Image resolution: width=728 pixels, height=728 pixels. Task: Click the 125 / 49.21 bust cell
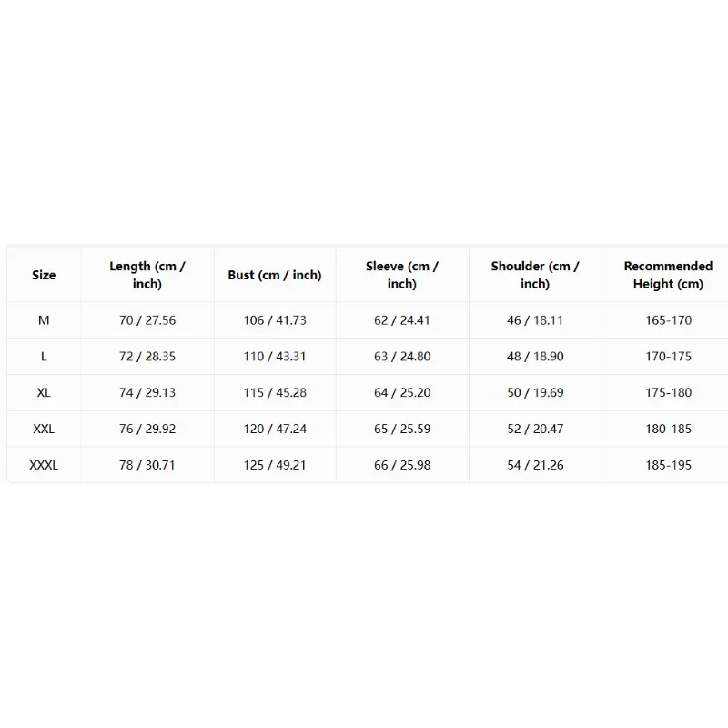point(275,465)
